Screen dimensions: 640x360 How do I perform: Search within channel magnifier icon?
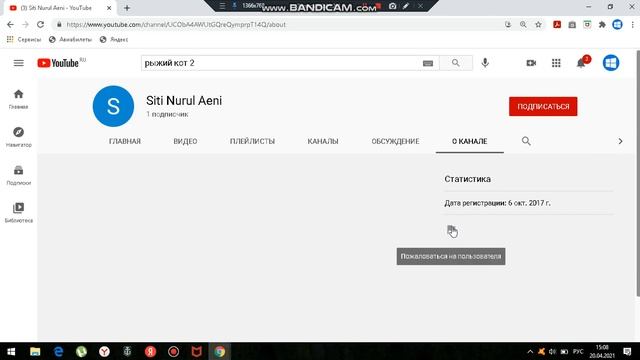click(x=526, y=141)
